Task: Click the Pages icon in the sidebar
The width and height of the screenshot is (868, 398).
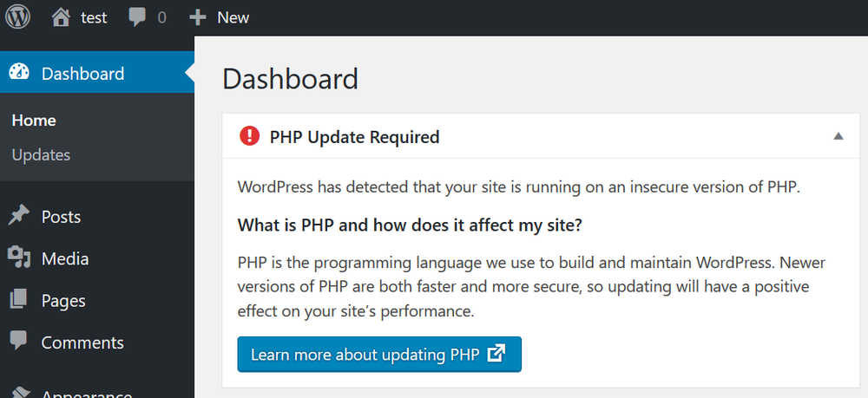Action: tap(18, 299)
